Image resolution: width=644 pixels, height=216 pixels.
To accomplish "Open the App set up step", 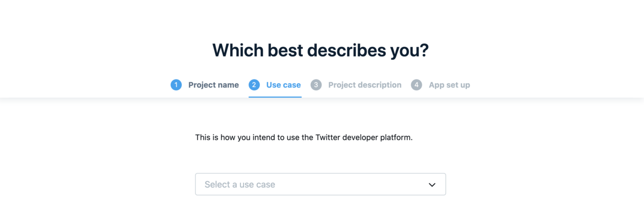I will click(449, 85).
